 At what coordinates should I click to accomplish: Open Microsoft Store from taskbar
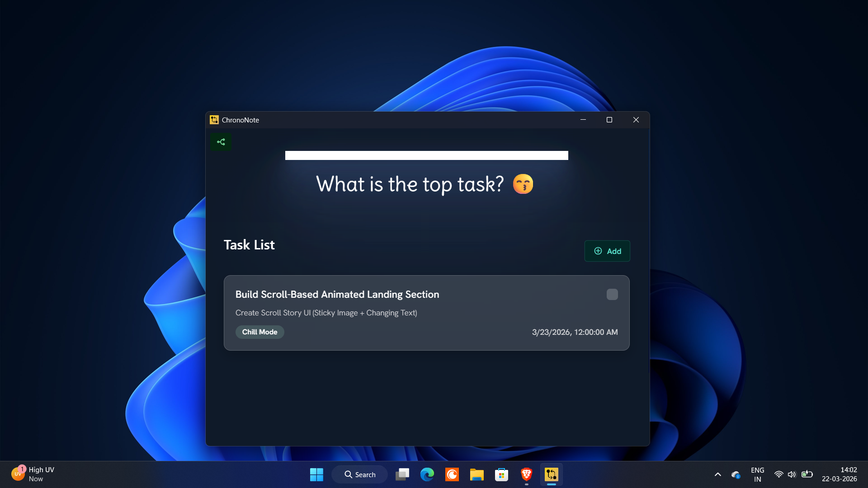click(x=501, y=474)
